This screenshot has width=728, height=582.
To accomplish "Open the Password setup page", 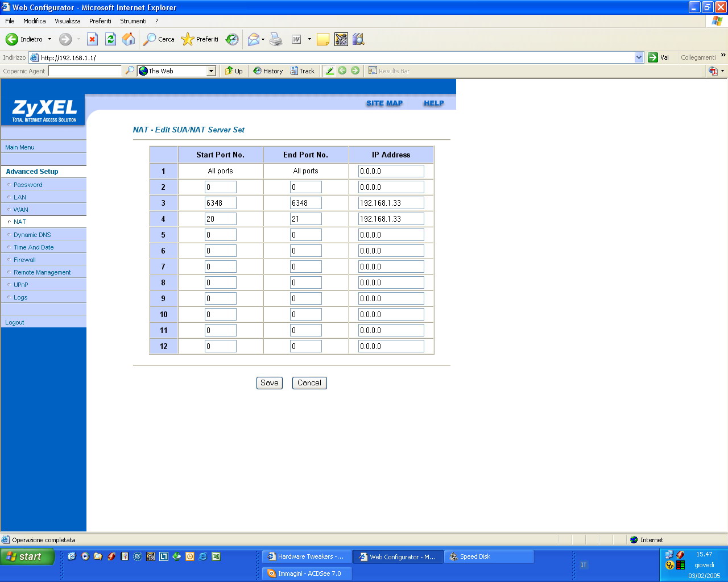I will click(x=28, y=185).
